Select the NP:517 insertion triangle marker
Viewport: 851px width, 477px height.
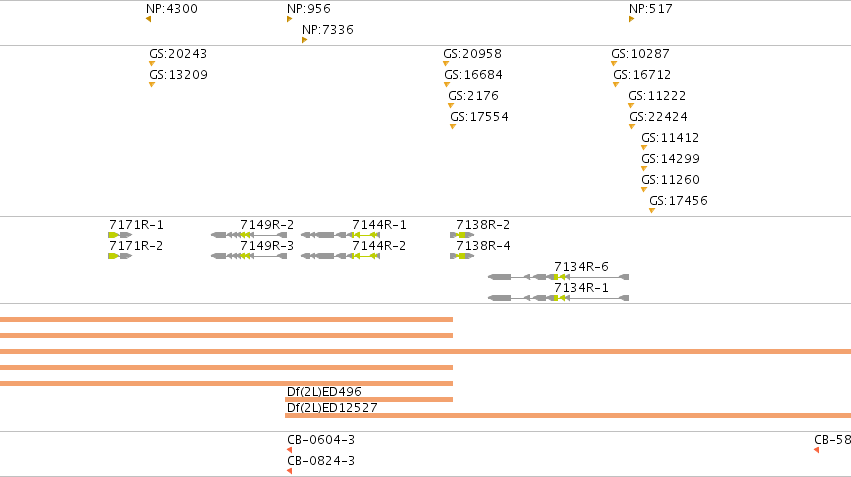tap(631, 20)
